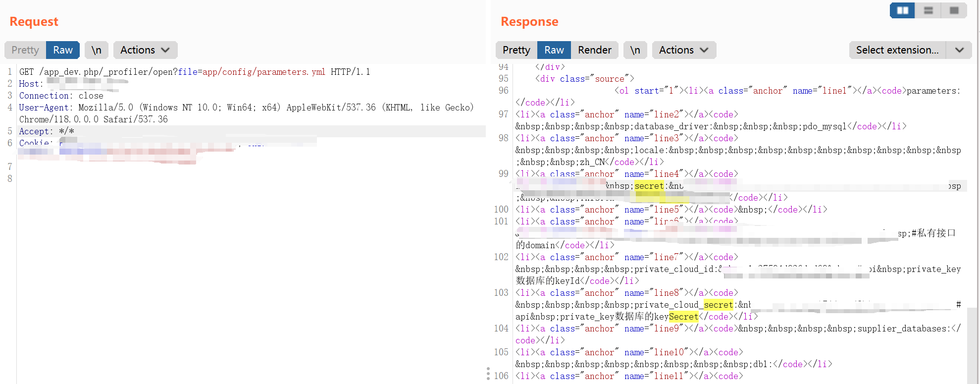
Task: Click the three-dot panel divider handle
Action: click(x=488, y=374)
